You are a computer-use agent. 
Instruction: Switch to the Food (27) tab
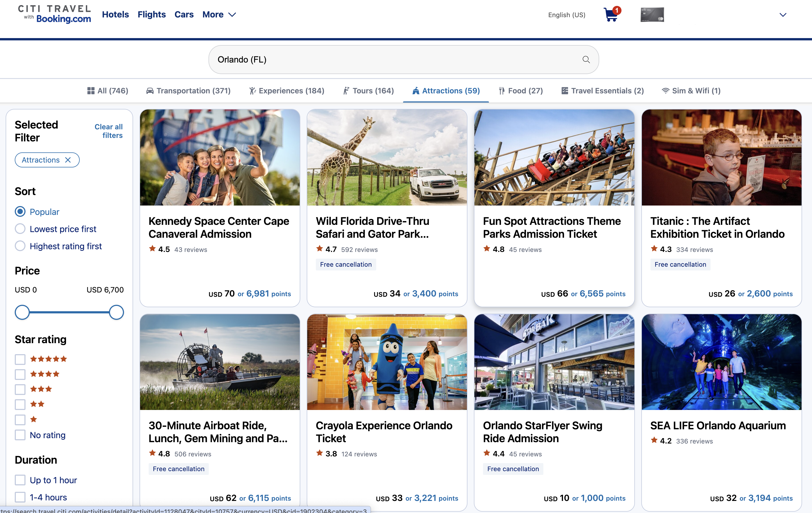click(521, 91)
